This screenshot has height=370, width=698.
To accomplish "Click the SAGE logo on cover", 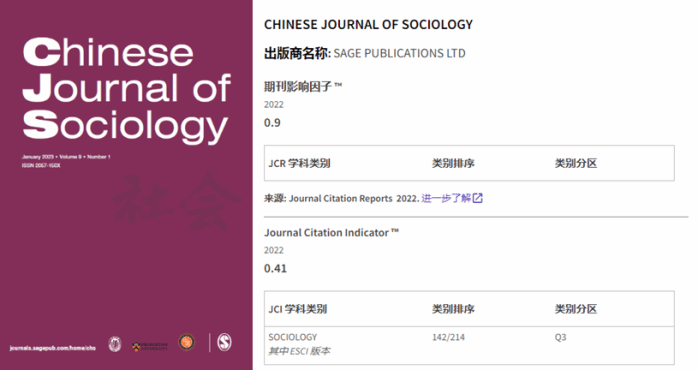I will tap(224, 342).
